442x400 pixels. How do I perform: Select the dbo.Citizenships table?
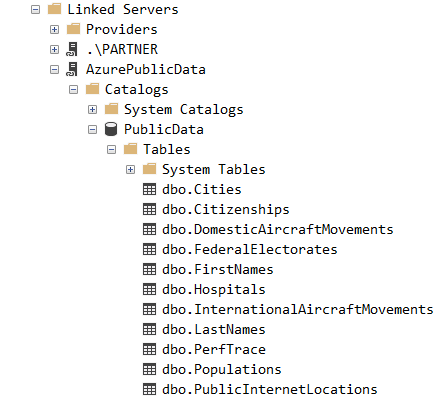pyautogui.click(x=226, y=209)
